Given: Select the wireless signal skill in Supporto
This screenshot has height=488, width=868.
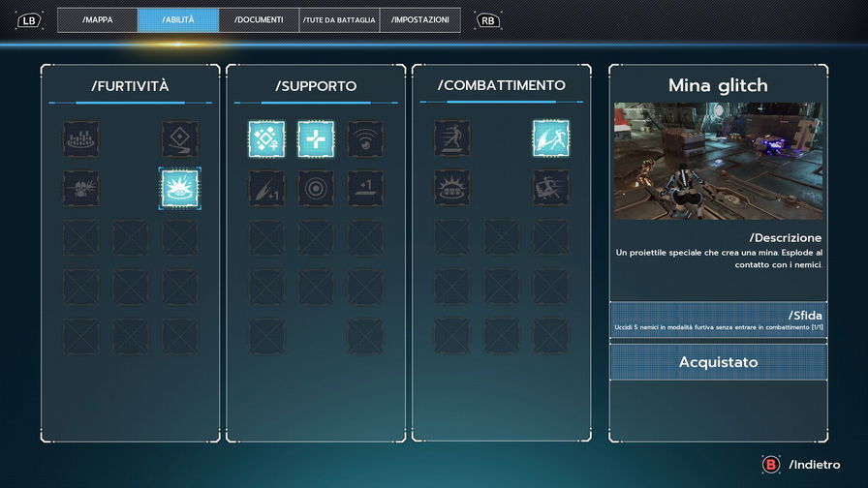Looking at the screenshot, I should pyautogui.click(x=365, y=138).
